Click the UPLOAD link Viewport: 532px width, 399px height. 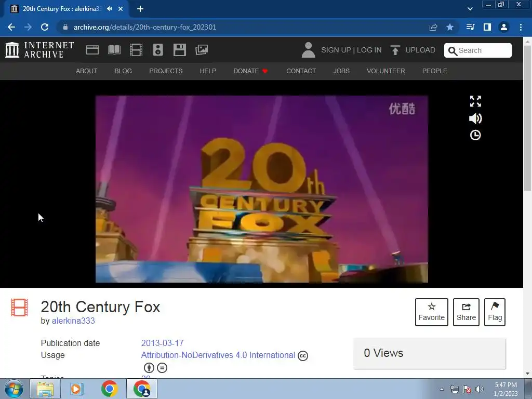pos(420,50)
